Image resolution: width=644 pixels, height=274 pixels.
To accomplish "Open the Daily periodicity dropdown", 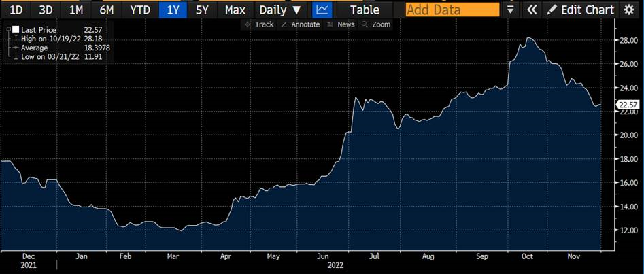I will [282, 10].
